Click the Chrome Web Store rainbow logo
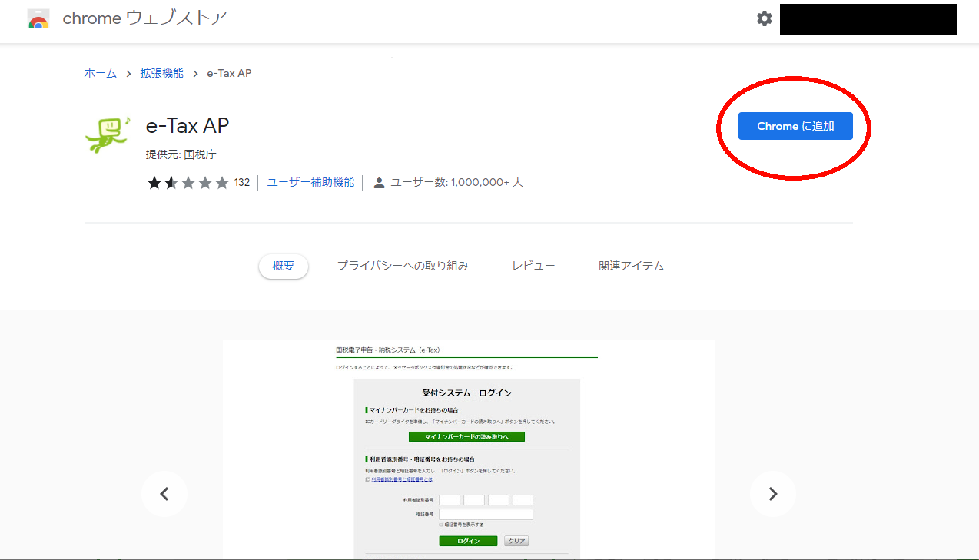 [x=38, y=19]
